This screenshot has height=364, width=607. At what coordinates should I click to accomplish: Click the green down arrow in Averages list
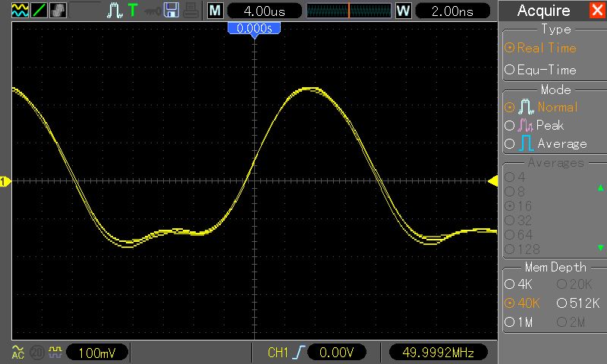(x=600, y=247)
